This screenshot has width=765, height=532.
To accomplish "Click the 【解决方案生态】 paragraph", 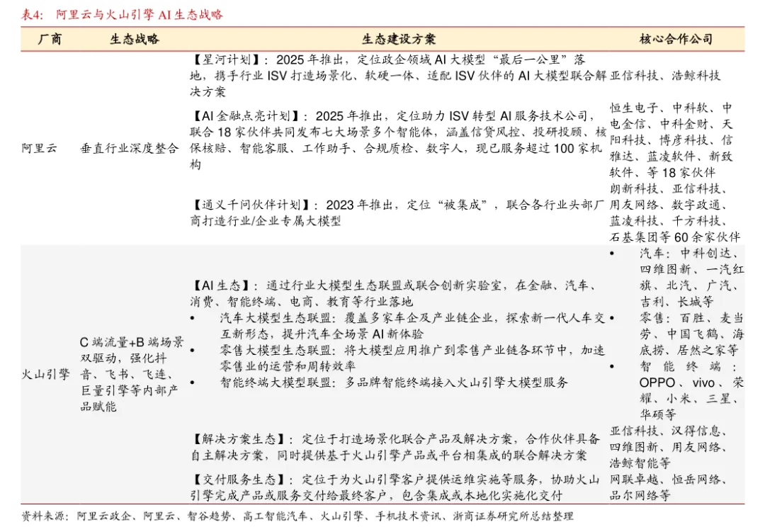I will click(395, 447).
